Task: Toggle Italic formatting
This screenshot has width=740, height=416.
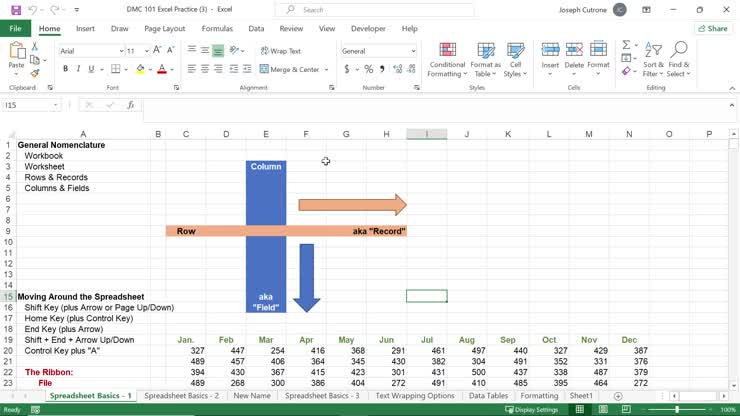Action: click(78, 69)
